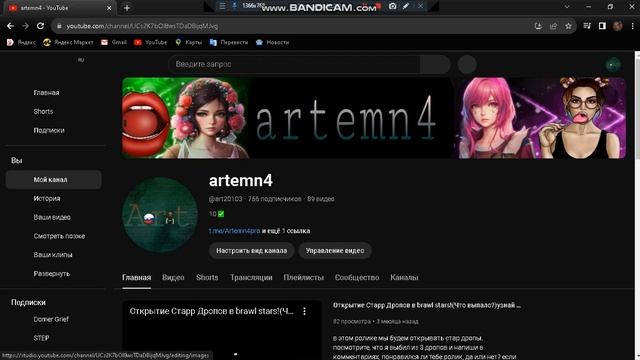Select Мой канал in sidebar

coord(53,180)
